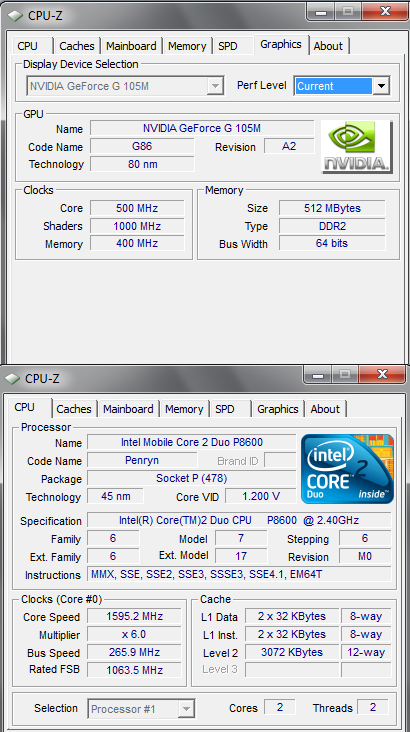Screen dimensions: 410x732
Task: Open the Caches tab in the top window
Action: [x=77, y=46]
